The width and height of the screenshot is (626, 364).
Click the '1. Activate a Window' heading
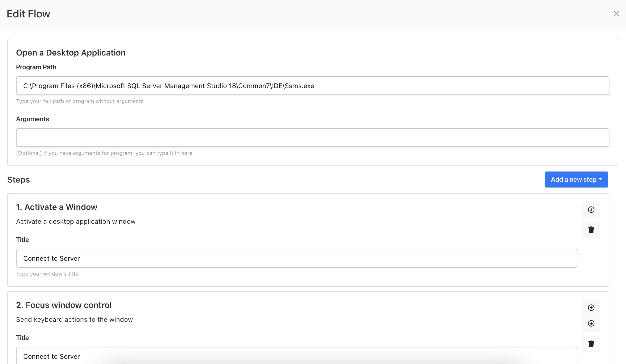click(57, 207)
